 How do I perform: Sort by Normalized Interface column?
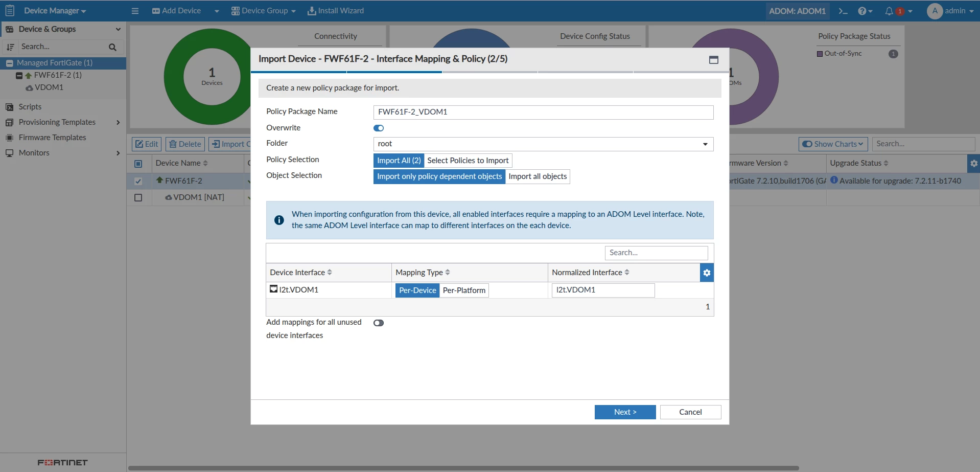point(627,273)
